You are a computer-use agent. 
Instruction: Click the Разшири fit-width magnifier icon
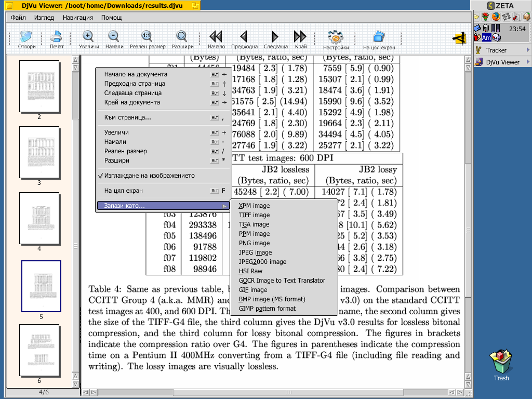182,36
